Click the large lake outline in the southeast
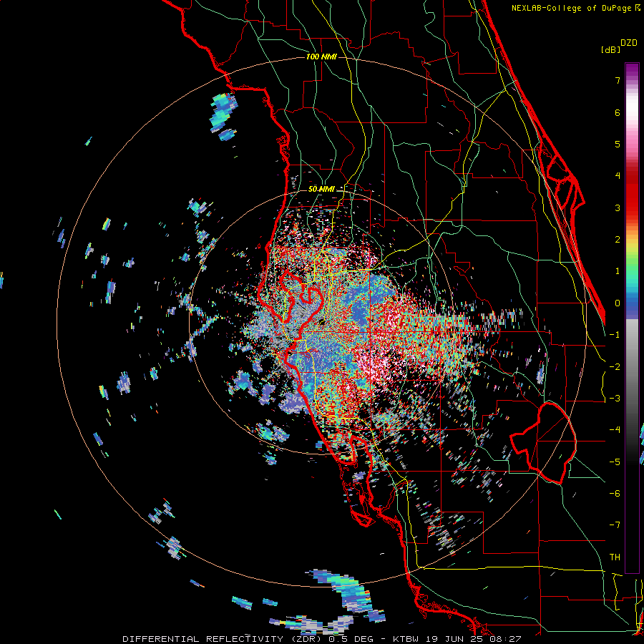Image resolution: width=644 pixels, height=644 pixels. [x=543, y=443]
